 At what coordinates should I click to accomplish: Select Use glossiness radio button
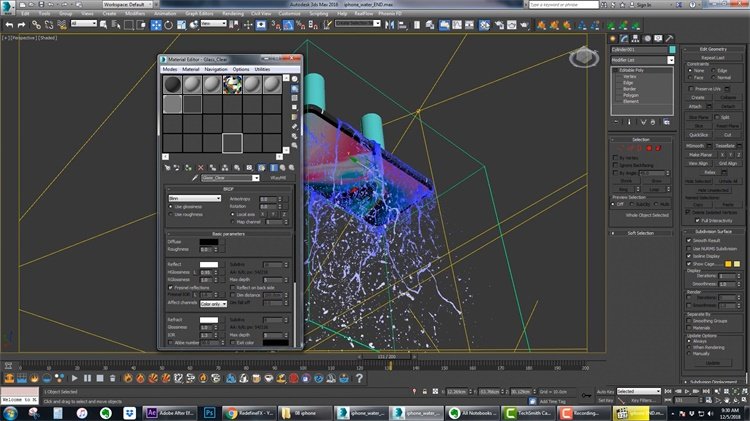pos(171,207)
